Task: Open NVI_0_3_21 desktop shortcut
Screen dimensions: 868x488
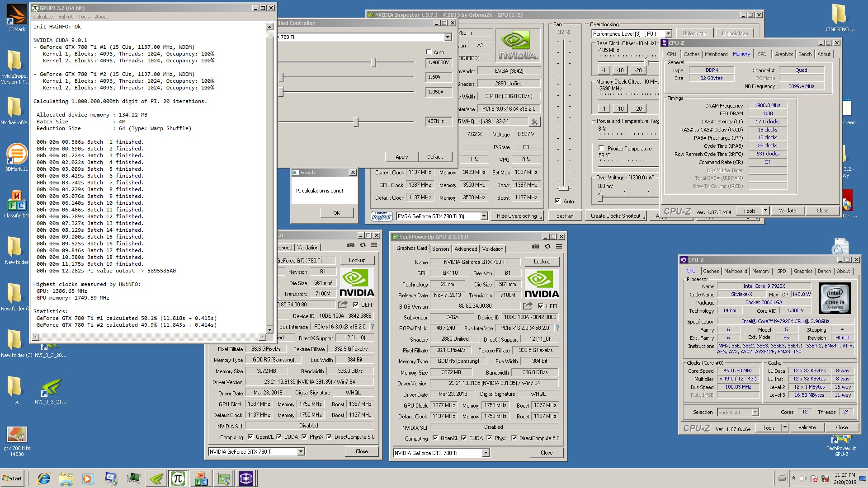Action: point(51,391)
